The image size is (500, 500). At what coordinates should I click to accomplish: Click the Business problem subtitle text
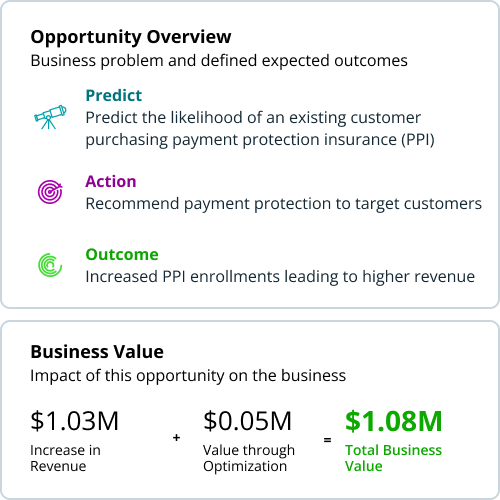pos(219,61)
